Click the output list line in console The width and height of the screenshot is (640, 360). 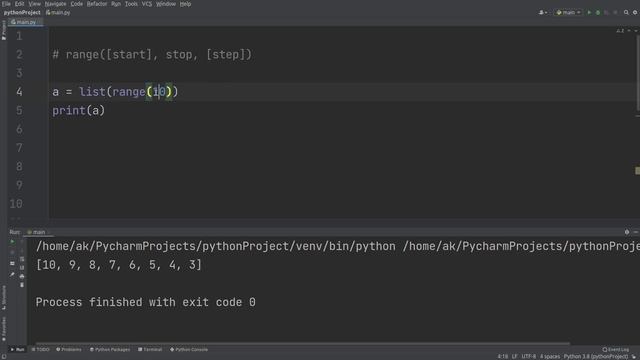119,265
